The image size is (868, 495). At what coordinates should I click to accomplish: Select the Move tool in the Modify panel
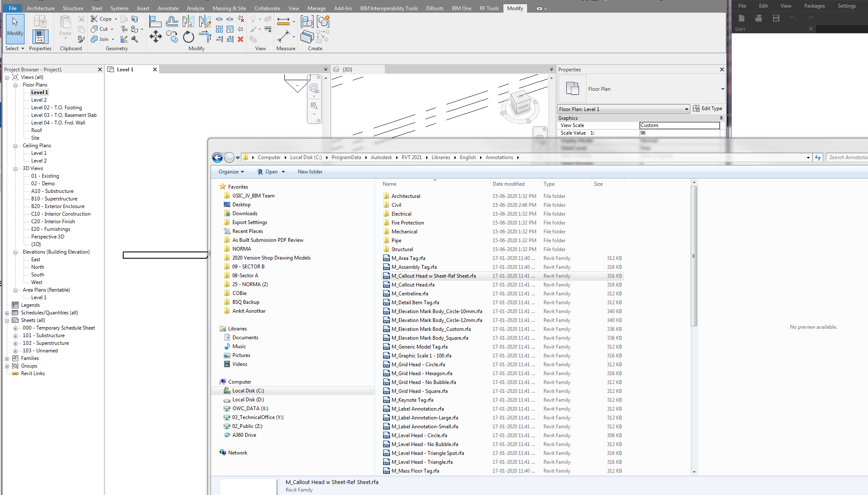[156, 37]
